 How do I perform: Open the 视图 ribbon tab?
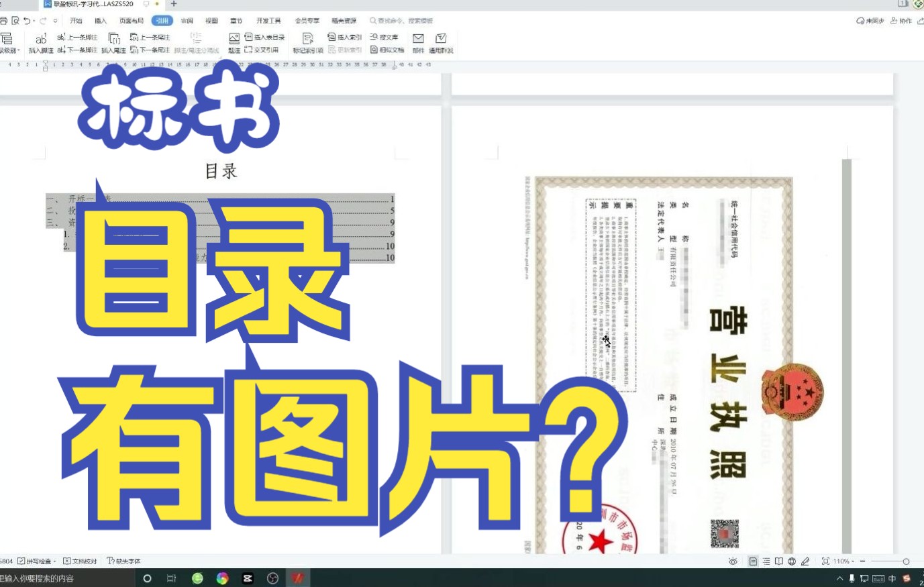click(x=212, y=21)
